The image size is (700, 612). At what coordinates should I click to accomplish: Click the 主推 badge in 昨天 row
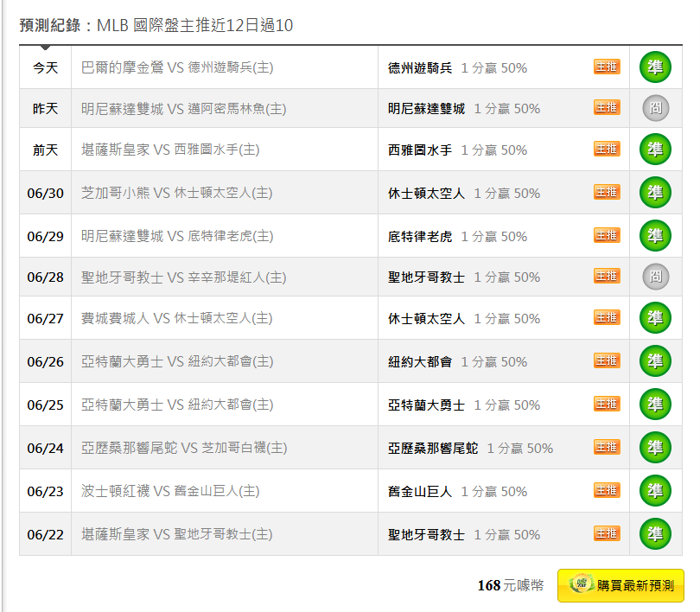[x=607, y=107]
